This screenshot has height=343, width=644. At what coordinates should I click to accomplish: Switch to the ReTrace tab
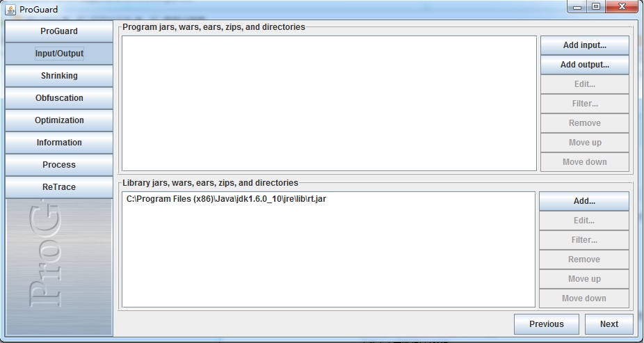coord(58,186)
